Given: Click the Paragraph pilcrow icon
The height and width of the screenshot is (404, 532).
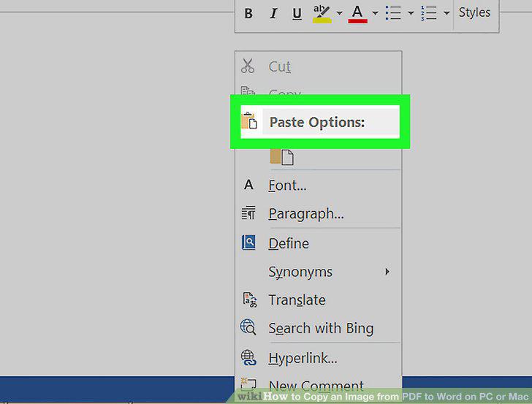Looking at the screenshot, I should tap(248, 213).
